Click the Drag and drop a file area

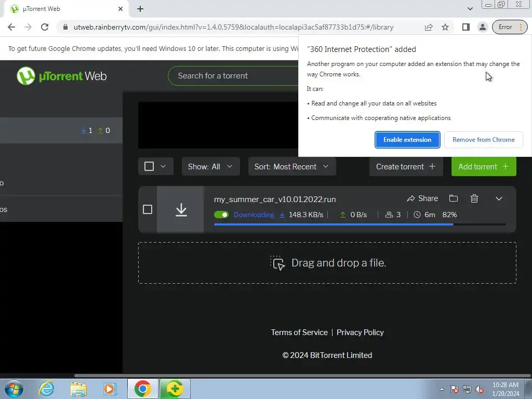tap(327, 263)
